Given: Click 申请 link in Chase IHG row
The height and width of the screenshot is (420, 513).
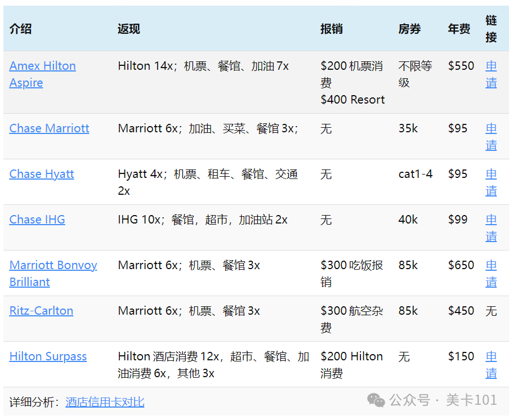Looking at the screenshot, I should click(491, 228).
